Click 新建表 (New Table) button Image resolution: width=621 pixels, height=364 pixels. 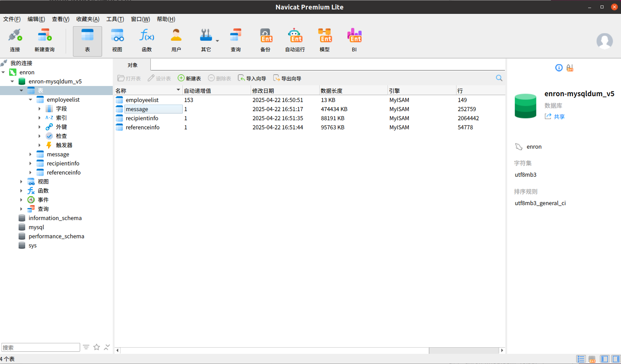click(x=189, y=78)
